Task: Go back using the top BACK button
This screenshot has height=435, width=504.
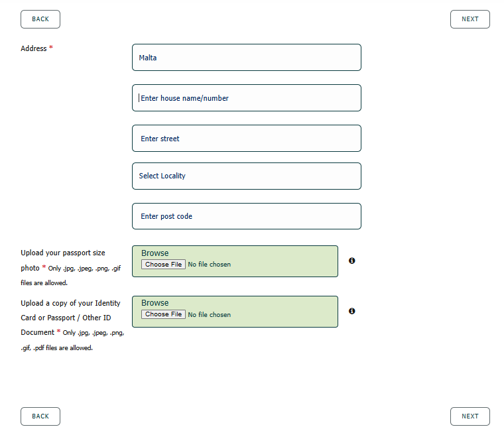Action: 40,19
